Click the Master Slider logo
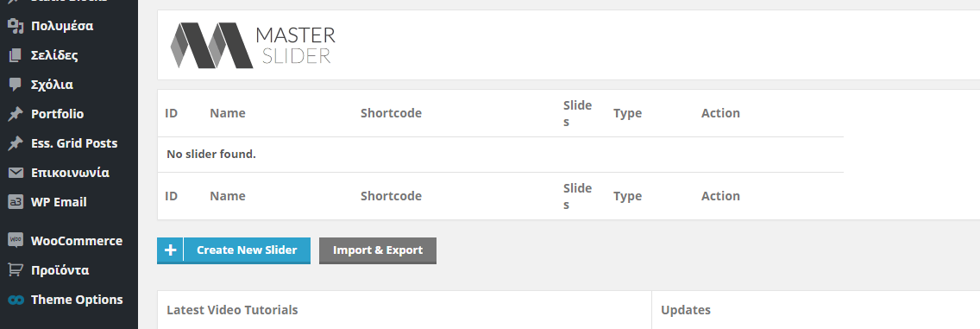The width and height of the screenshot is (980, 329). (253, 45)
